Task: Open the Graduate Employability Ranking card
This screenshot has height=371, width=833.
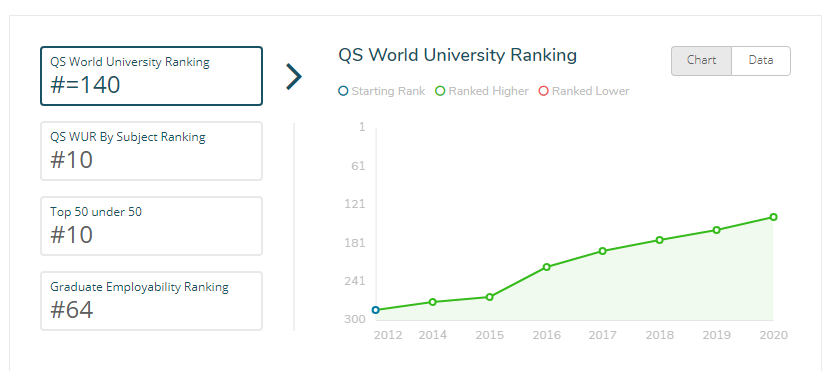Action: (151, 301)
